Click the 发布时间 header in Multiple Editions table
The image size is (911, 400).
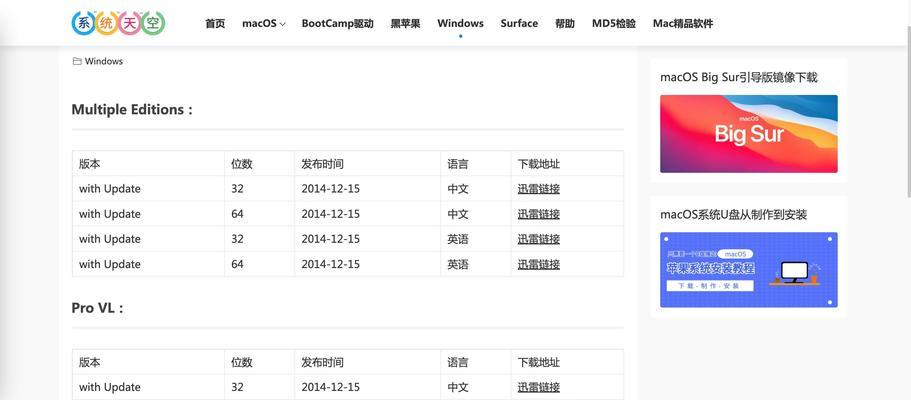click(322, 164)
